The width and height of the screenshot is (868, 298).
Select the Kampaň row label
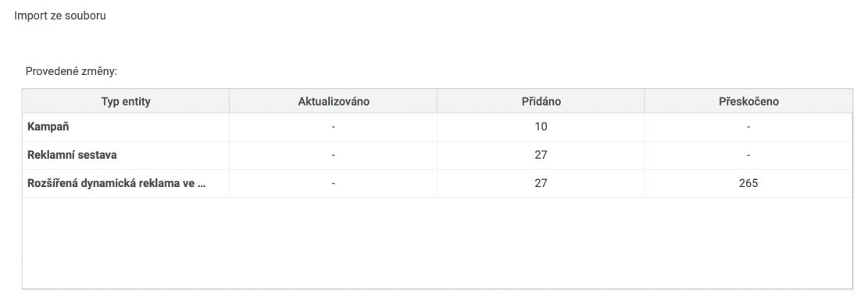pyautogui.click(x=48, y=127)
